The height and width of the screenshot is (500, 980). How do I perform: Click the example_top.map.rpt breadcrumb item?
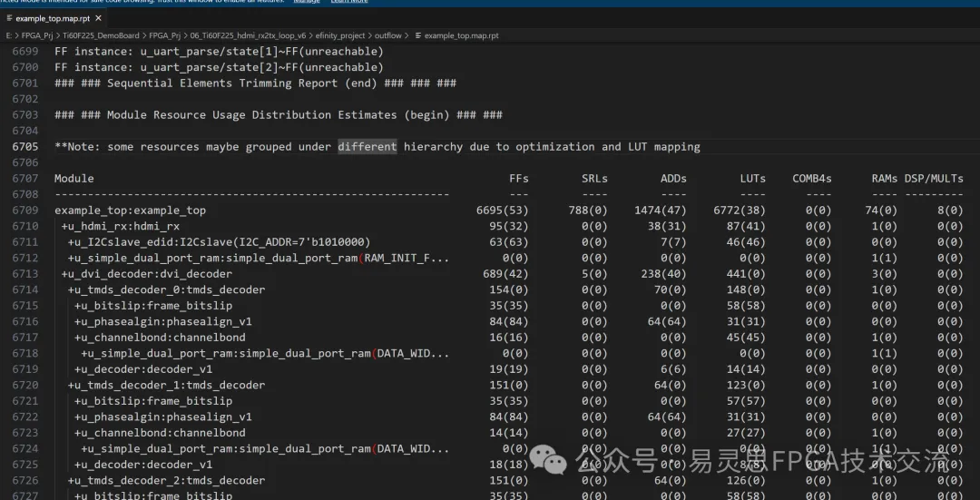click(x=461, y=35)
